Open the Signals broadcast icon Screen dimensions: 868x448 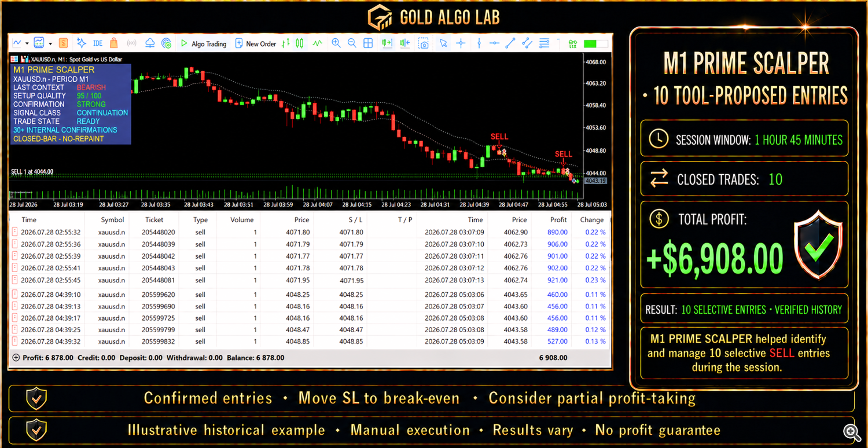[132, 43]
